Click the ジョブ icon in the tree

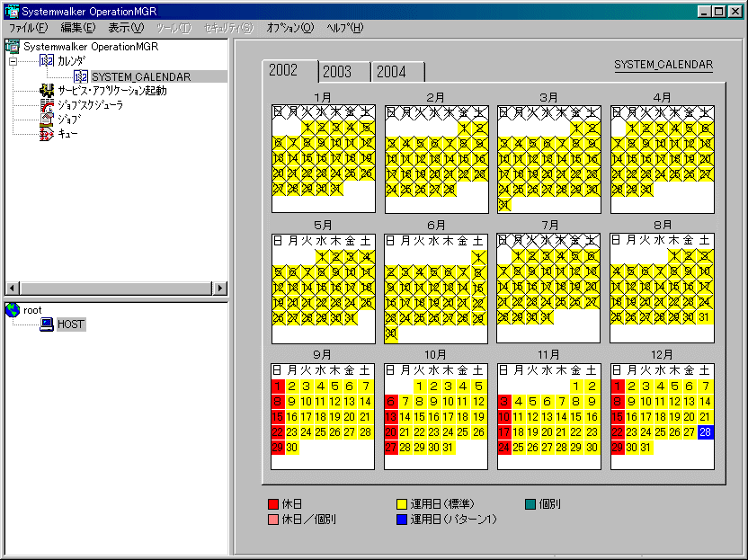47,120
